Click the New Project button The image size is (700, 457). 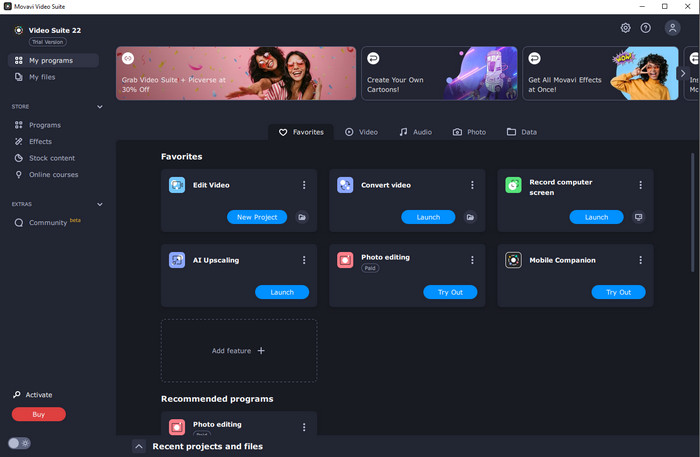[257, 217]
